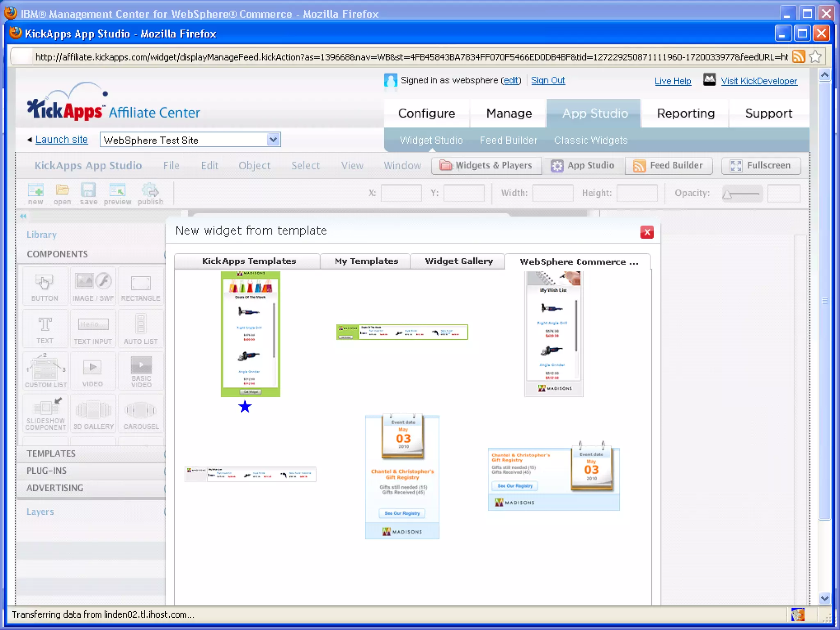Click the RSS feed icon in address bar
This screenshot has height=630, width=840.
[798, 57]
